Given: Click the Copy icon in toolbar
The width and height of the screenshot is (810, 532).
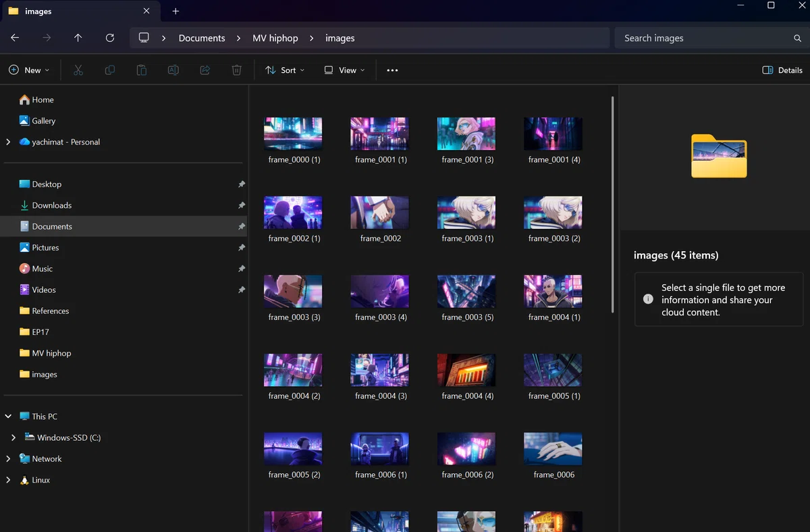Looking at the screenshot, I should tap(110, 70).
